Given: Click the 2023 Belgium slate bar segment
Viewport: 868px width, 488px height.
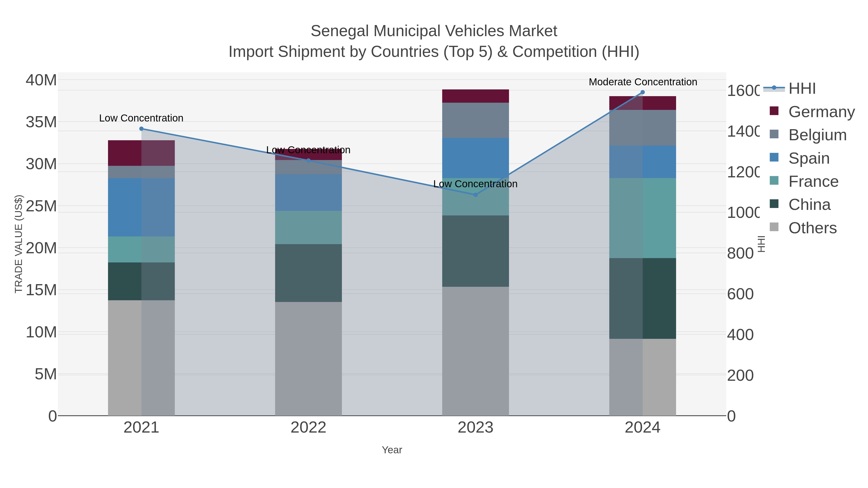Looking at the screenshot, I should pyautogui.click(x=475, y=120).
